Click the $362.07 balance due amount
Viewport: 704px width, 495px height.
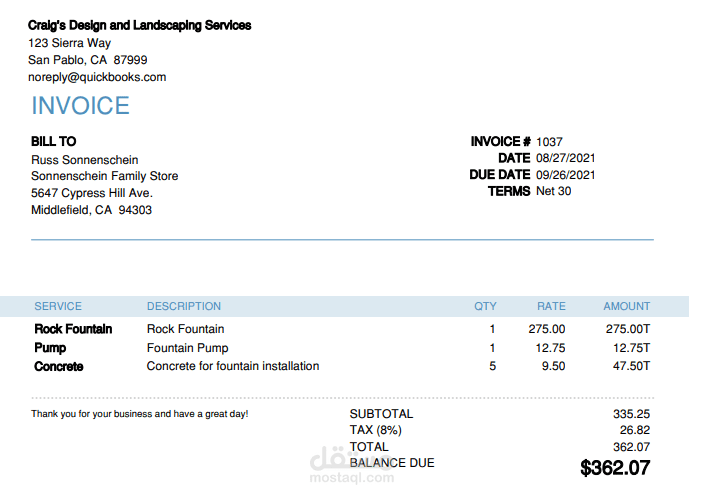click(615, 467)
